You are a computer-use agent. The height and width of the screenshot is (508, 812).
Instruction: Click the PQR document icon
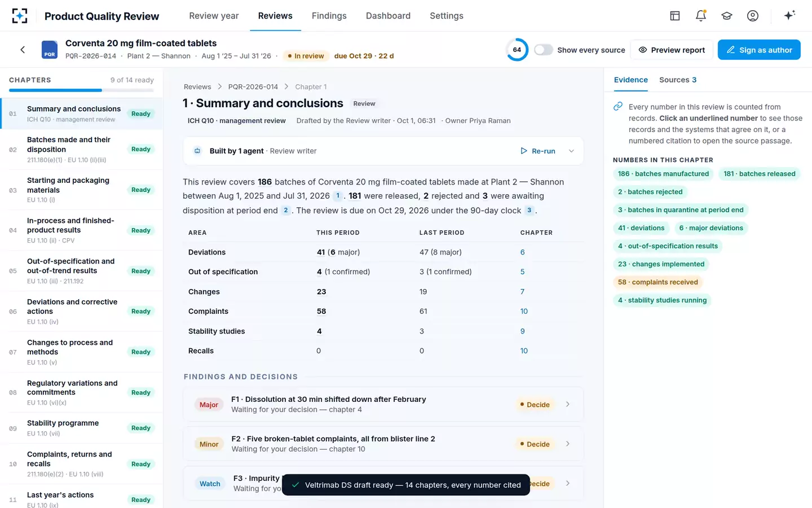pos(50,50)
